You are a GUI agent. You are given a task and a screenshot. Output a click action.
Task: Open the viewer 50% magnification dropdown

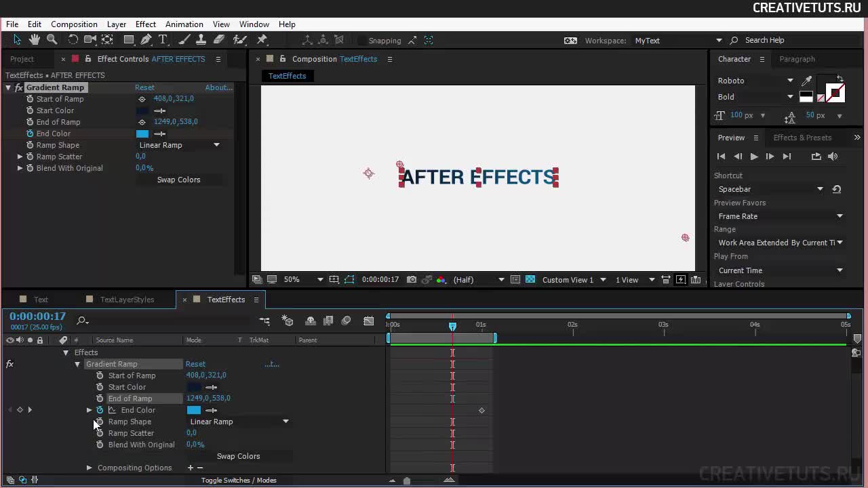pyautogui.click(x=303, y=279)
